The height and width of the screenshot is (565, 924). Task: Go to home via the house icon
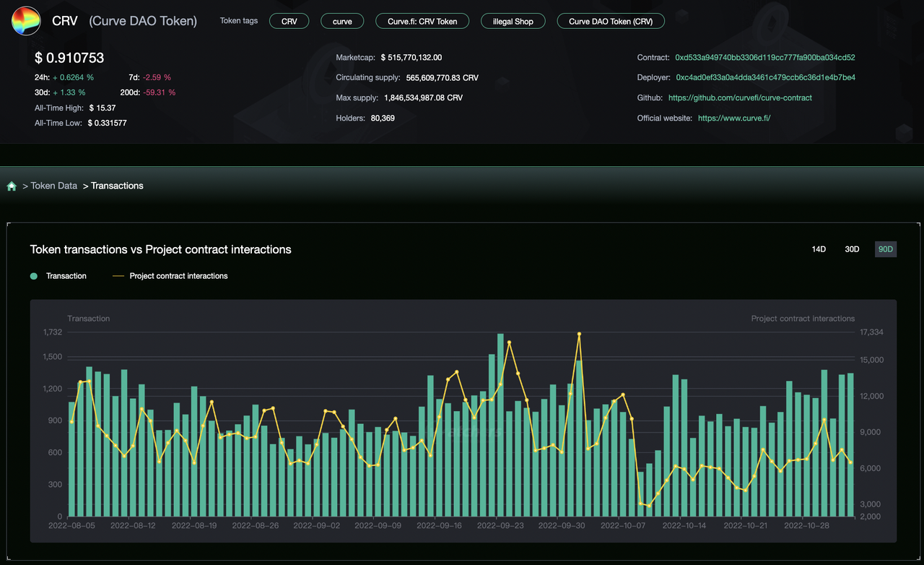point(12,186)
